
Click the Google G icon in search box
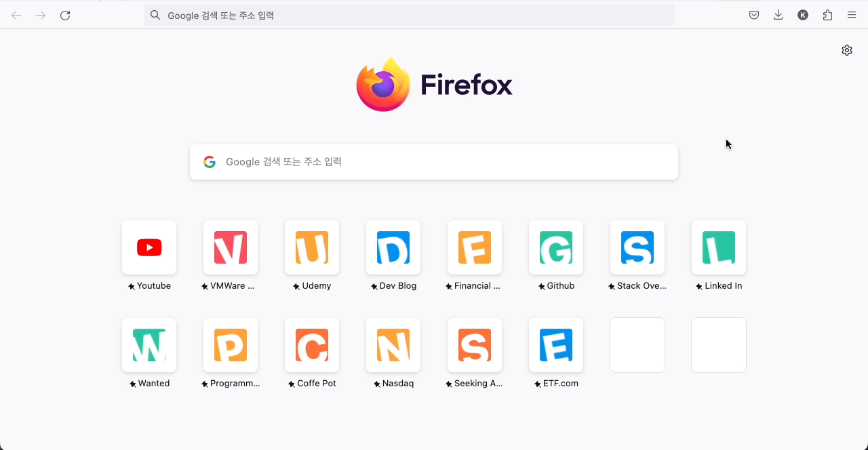click(x=210, y=162)
